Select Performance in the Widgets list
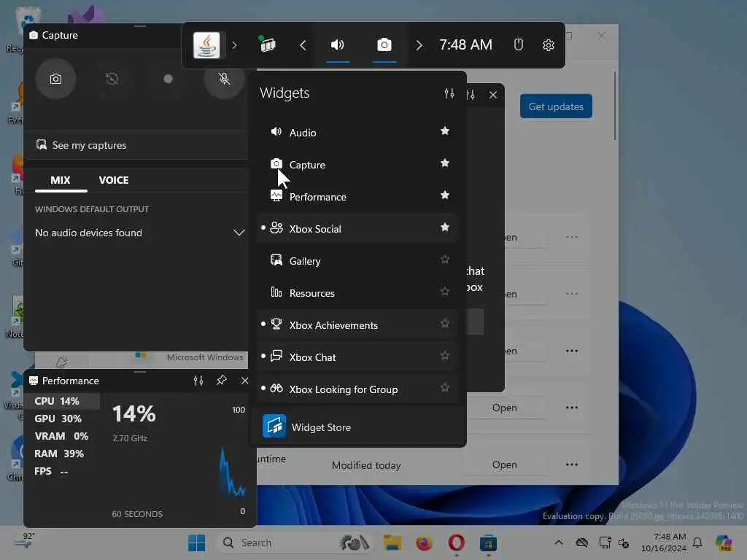Screen dimensions: 747x560 click(x=357, y=197)
